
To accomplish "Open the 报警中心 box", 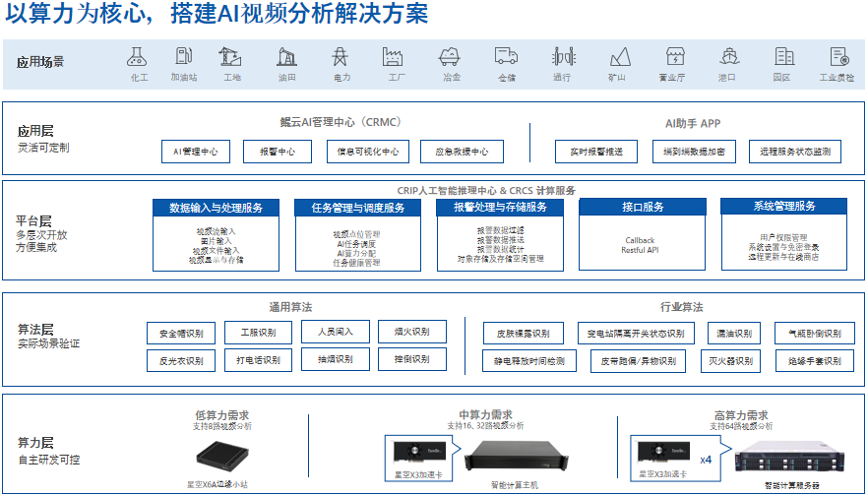I will pyautogui.click(x=278, y=153).
